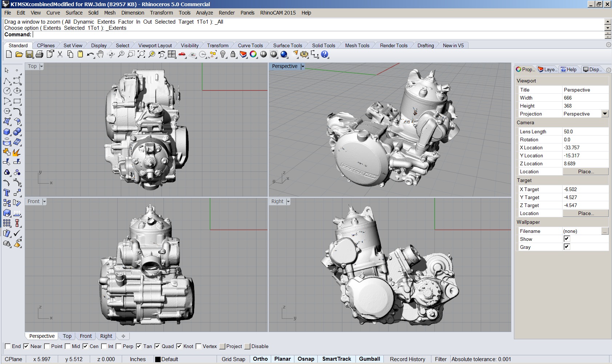Toggle the End osnap checkbox

pos(8,346)
